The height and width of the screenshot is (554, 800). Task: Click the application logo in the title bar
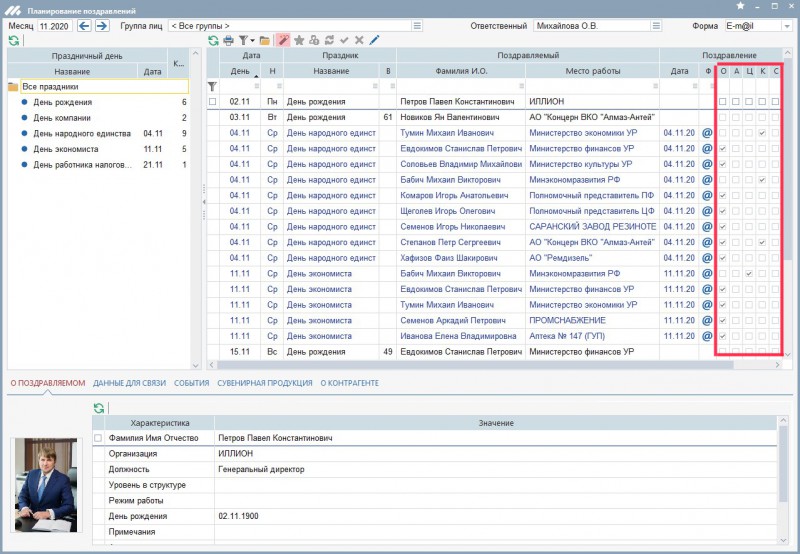tap(13, 10)
